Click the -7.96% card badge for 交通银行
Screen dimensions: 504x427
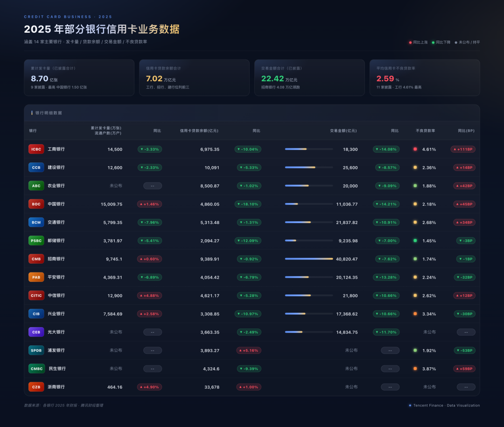pos(150,223)
